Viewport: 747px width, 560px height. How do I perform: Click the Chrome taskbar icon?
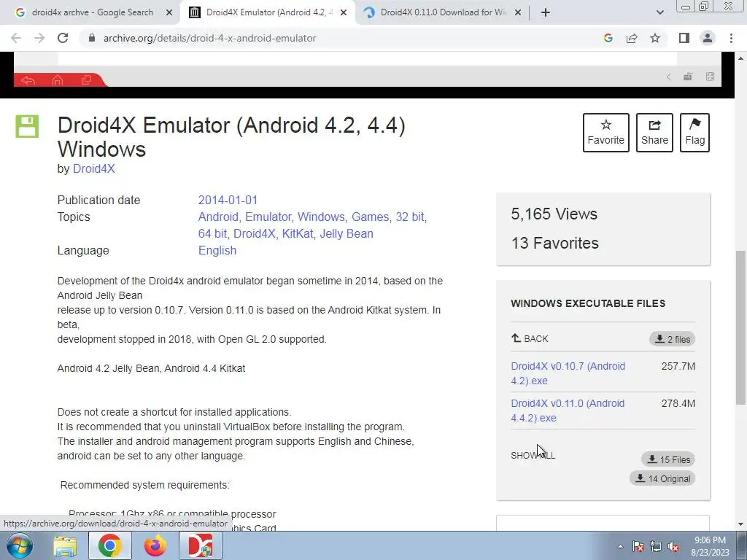click(x=109, y=545)
